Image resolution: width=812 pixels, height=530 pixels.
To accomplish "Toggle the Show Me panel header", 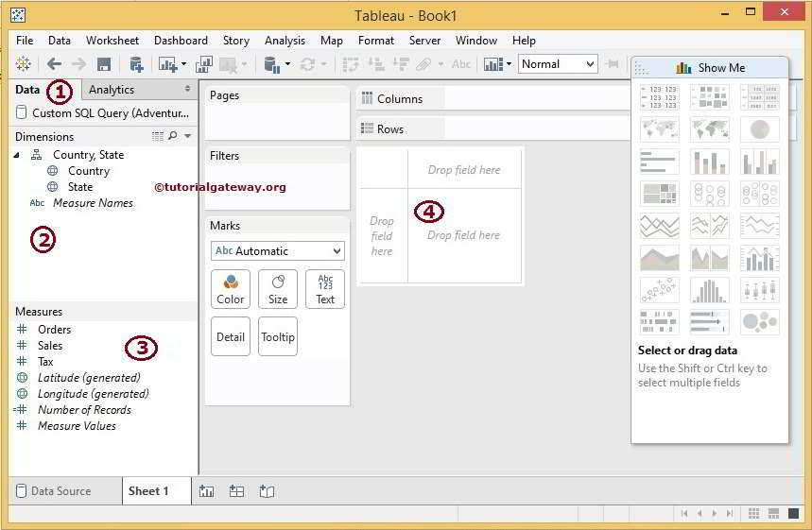I will point(710,68).
